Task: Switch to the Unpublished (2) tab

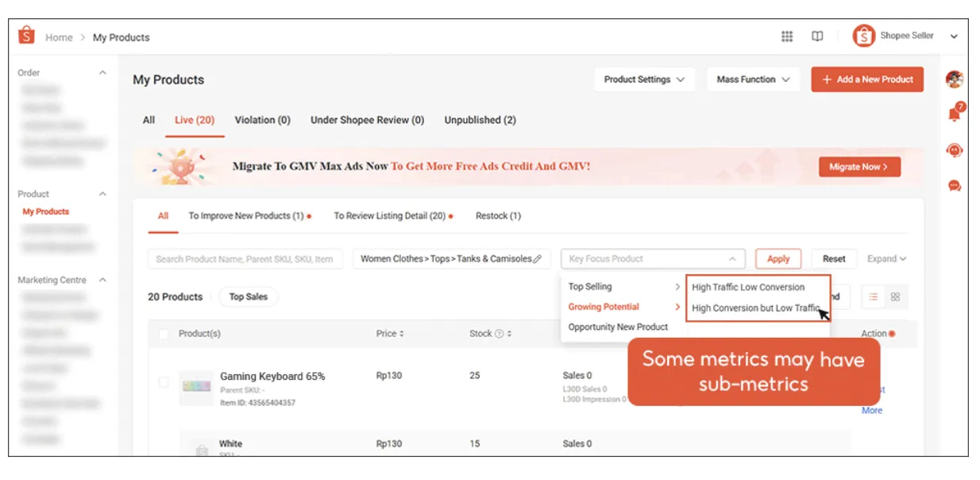Action: [x=480, y=120]
